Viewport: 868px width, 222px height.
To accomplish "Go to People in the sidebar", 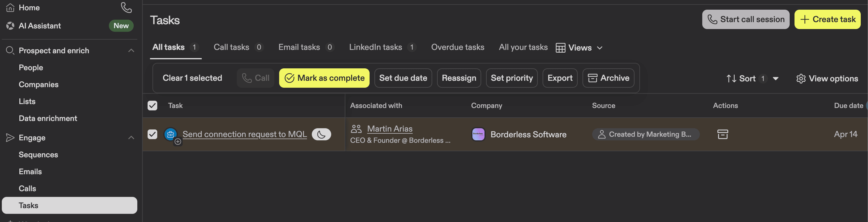I will point(31,67).
